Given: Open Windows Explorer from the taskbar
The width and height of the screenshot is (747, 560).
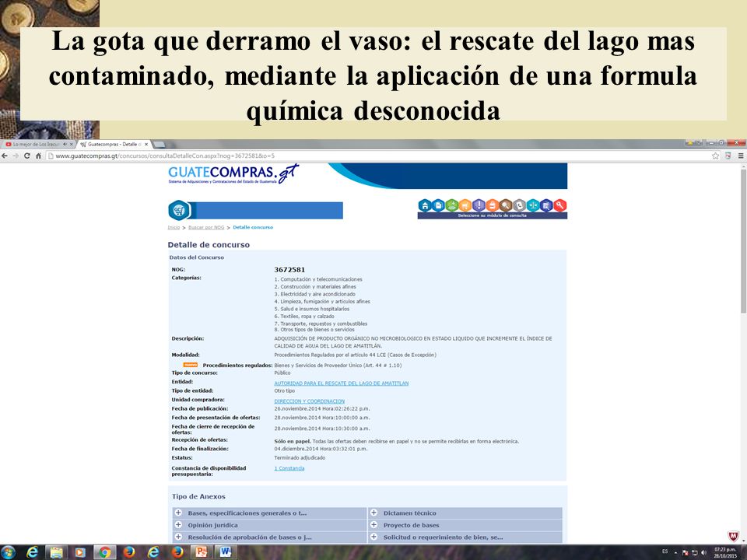Looking at the screenshot, I should point(57,552).
